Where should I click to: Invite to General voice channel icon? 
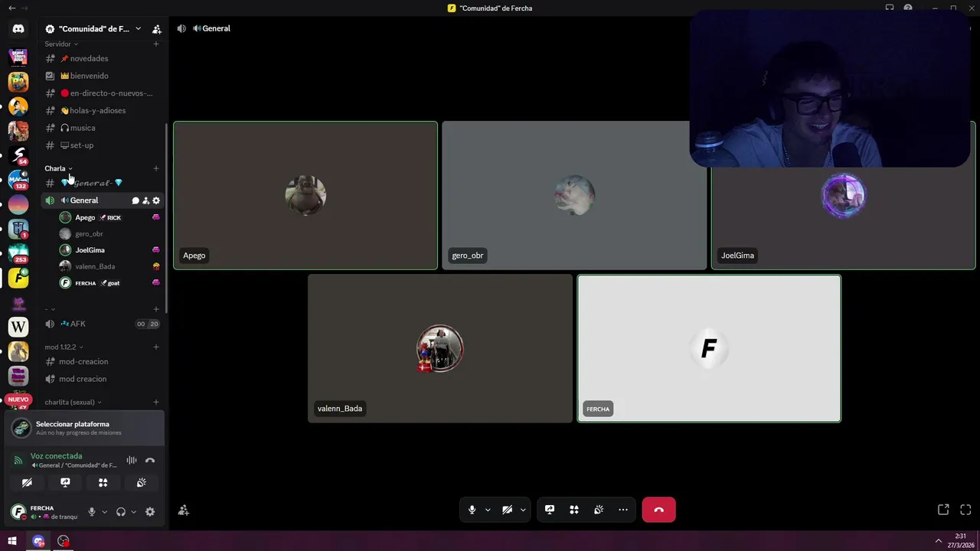point(145,201)
